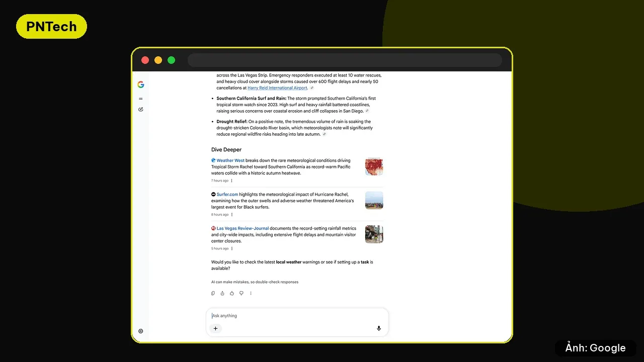Click the '8 hours ago' timestamp

pos(220,215)
